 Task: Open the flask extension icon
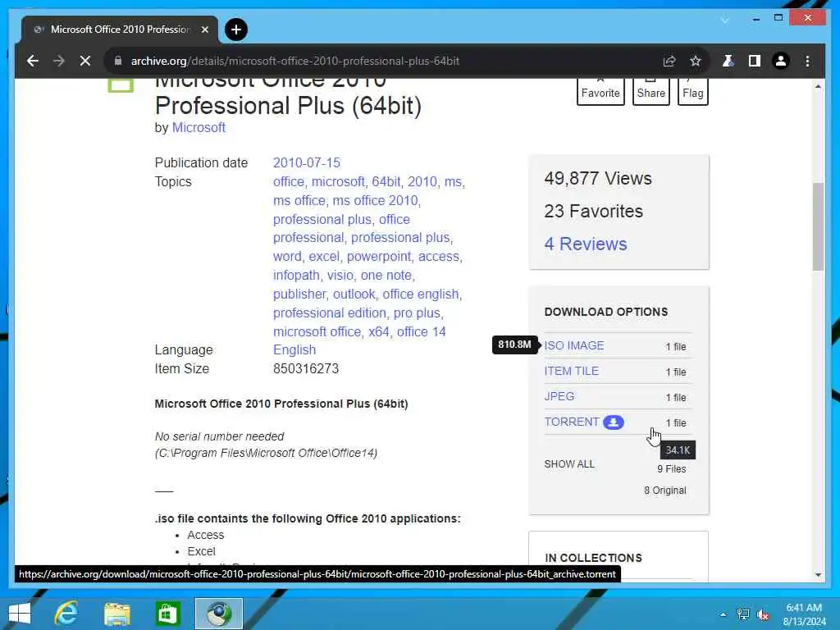pyautogui.click(x=728, y=61)
